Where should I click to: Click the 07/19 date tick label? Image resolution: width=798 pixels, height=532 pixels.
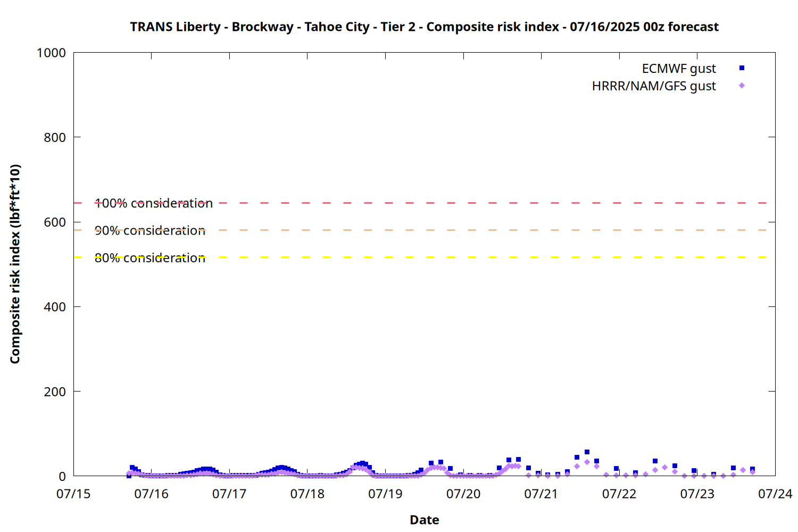coord(385,494)
